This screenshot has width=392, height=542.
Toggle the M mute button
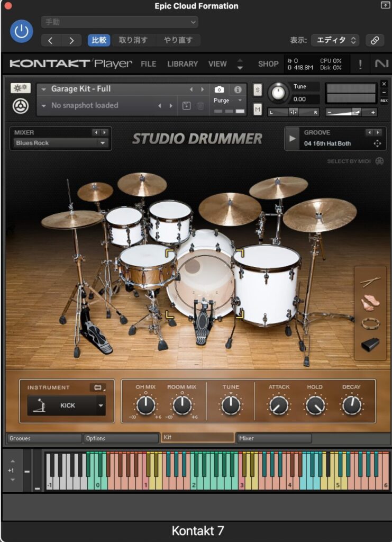pyautogui.click(x=257, y=110)
